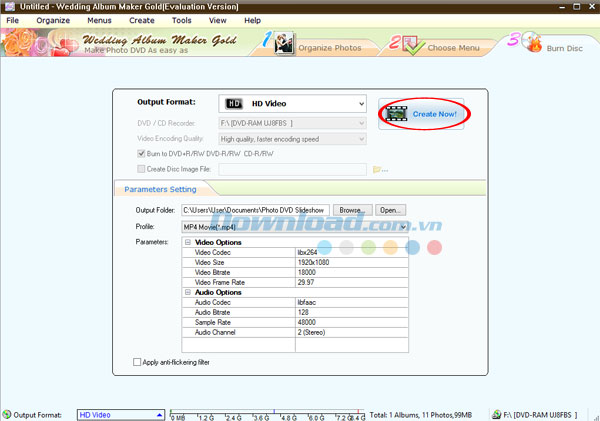The image size is (600, 421).
Task: Select the Video Frame Rate 29.97 value
Action: coord(352,282)
